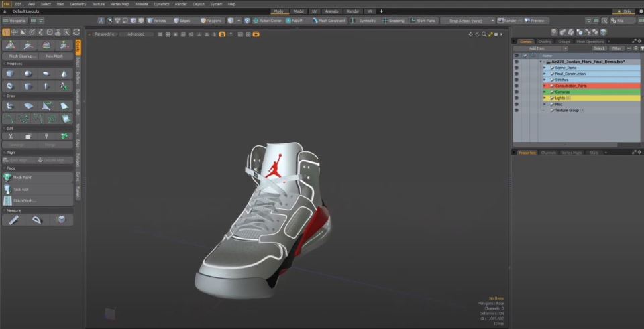Toggle visibility of Stitches group
This screenshot has height=329, width=644.
(517, 80)
